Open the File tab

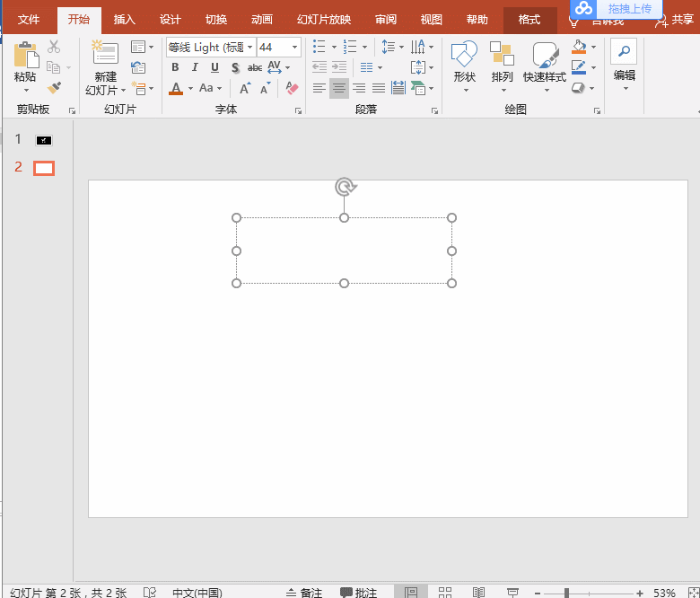[x=29, y=20]
